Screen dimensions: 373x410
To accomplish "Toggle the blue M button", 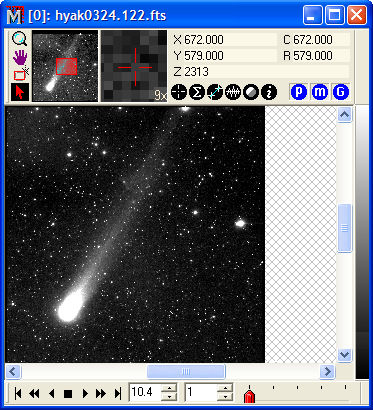I will [320, 92].
